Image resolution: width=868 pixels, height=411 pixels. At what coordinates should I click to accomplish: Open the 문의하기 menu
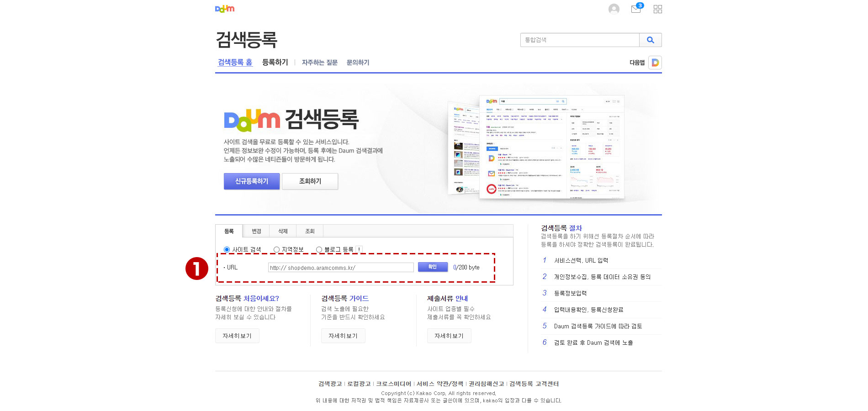(358, 63)
